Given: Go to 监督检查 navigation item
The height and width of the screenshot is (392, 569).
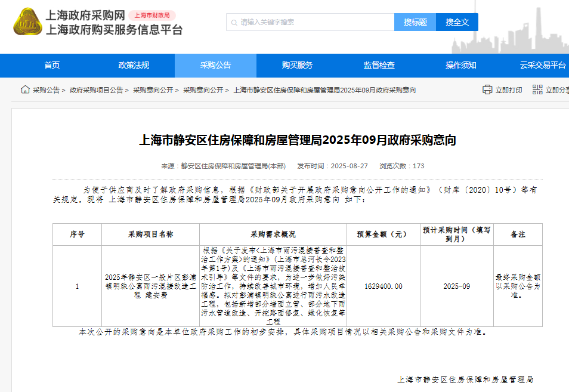Looking at the screenshot, I should (379, 66).
